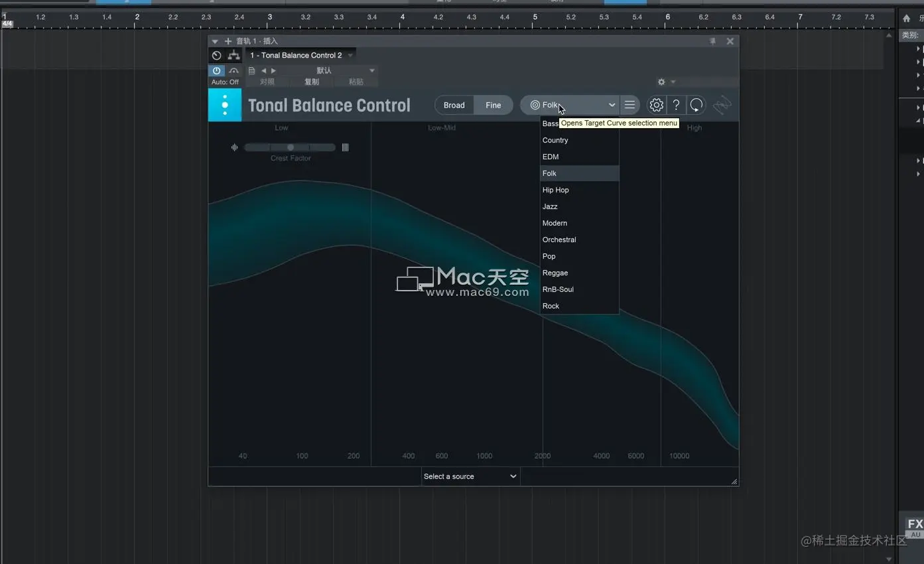This screenshot has width=924, height=564.
Task: Open the small gear options in the plugin header
Action: (661, 82)
